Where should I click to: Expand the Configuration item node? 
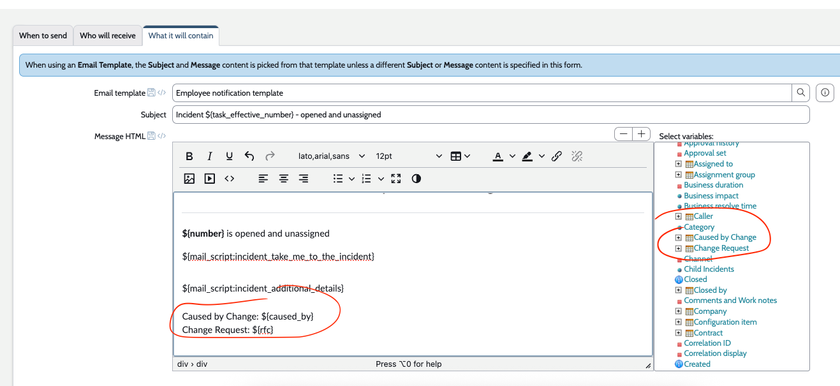tap(678, 322)
